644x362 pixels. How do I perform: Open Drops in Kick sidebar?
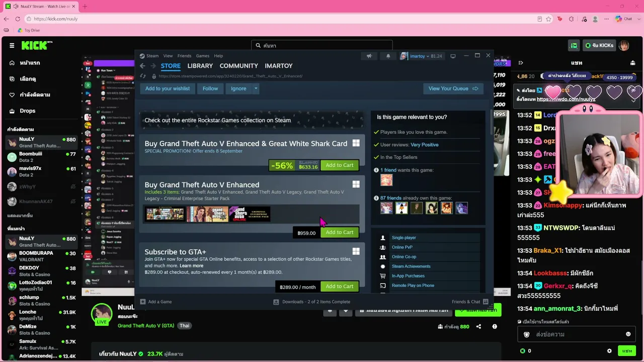pyautogui.click(x=22, y=111)
